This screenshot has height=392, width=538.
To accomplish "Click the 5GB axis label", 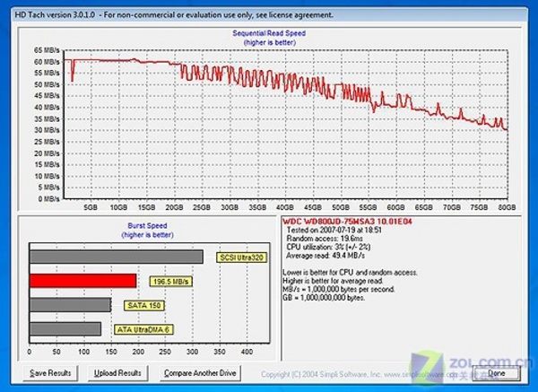I will (91, 207).
